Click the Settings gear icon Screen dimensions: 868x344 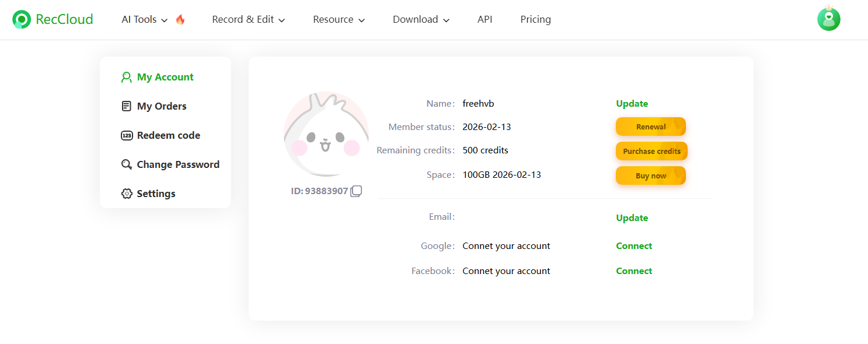pyautogui.click(x=126, y=194)
